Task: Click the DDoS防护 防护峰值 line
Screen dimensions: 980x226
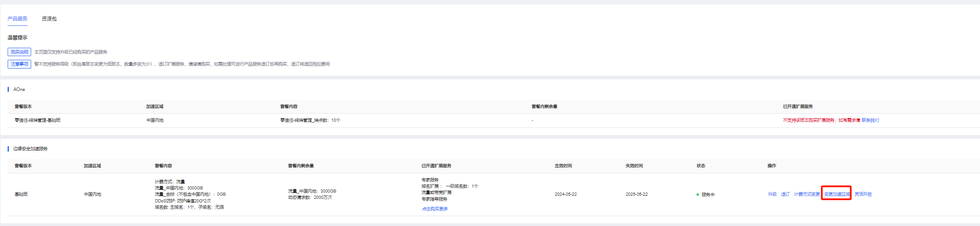Action: pyautogui.click(x=183, y=201)
